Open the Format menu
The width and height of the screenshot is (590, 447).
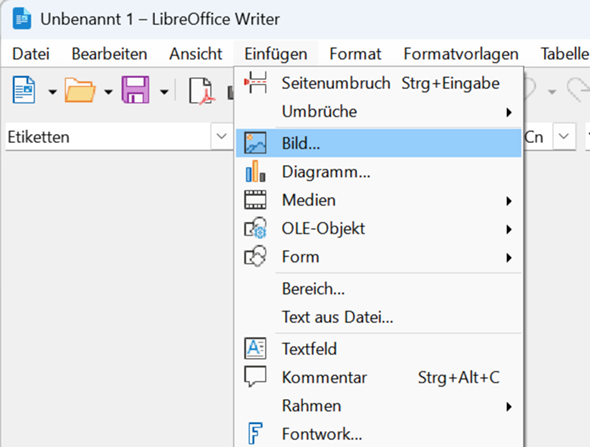coord(355,54)
